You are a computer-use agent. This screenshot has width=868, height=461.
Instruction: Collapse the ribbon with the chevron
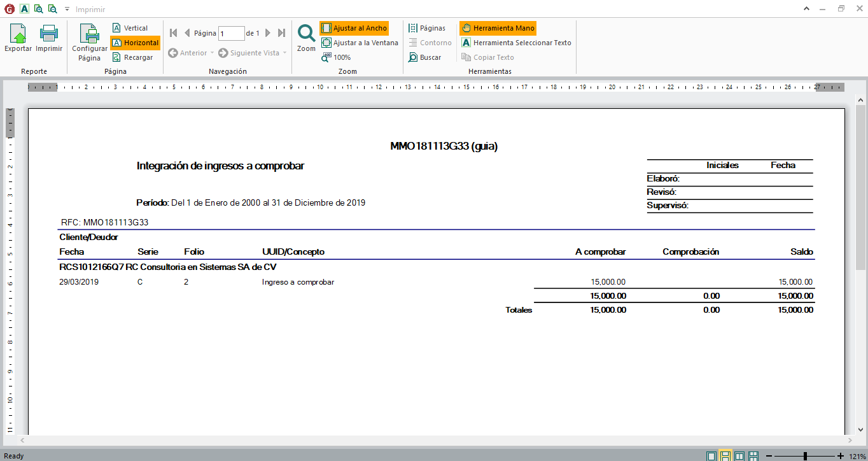pos(824,9)
